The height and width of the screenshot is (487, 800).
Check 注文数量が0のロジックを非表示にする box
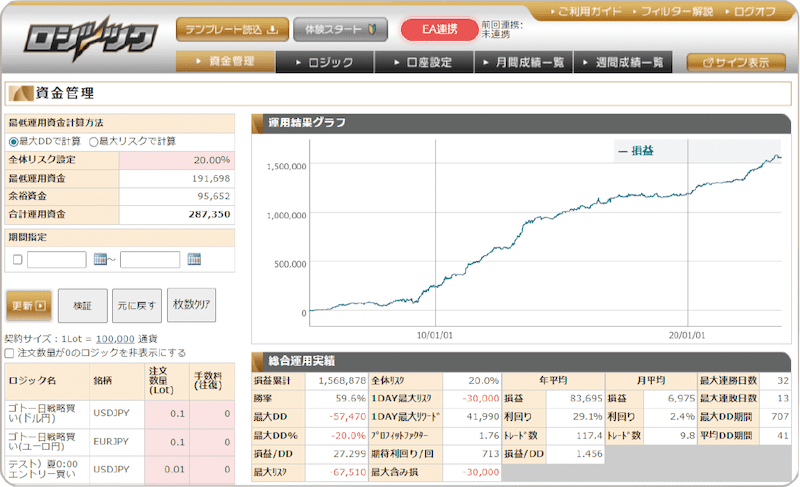pos(10,352)
